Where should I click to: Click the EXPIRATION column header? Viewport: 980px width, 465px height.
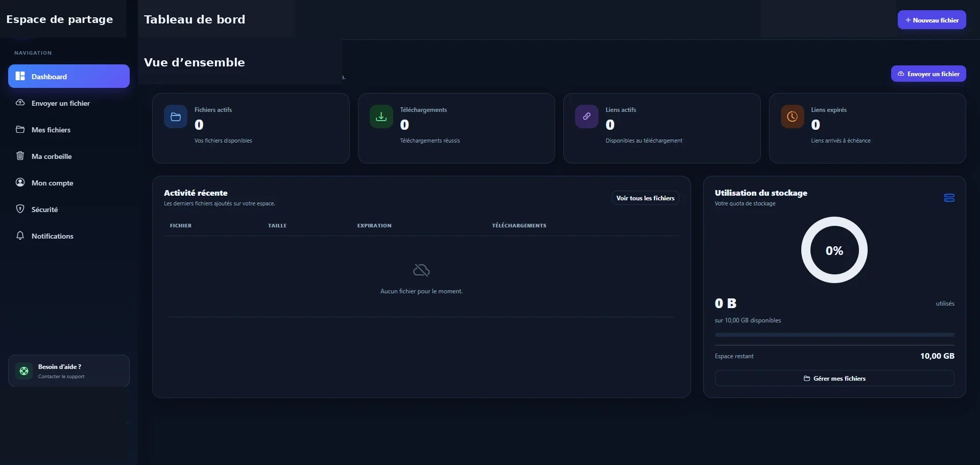(374, 225)
